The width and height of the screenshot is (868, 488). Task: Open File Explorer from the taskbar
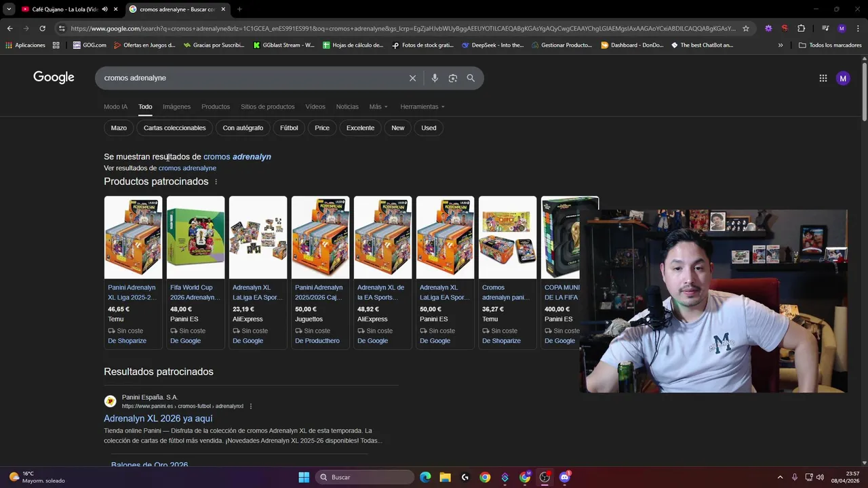point(445,477)
